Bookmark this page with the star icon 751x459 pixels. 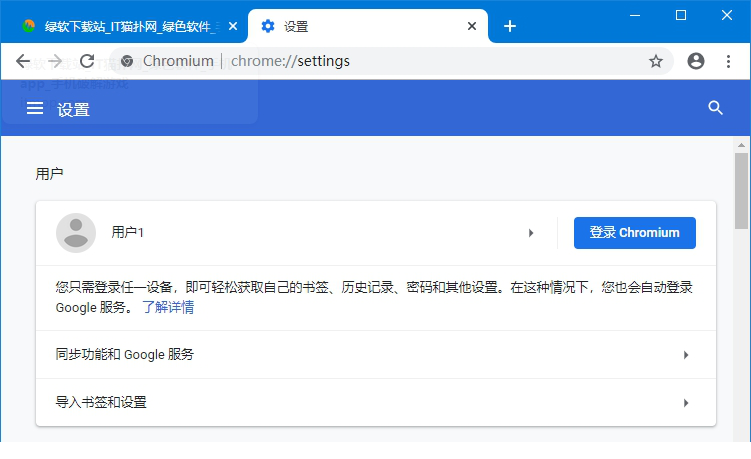click(656, 61)
